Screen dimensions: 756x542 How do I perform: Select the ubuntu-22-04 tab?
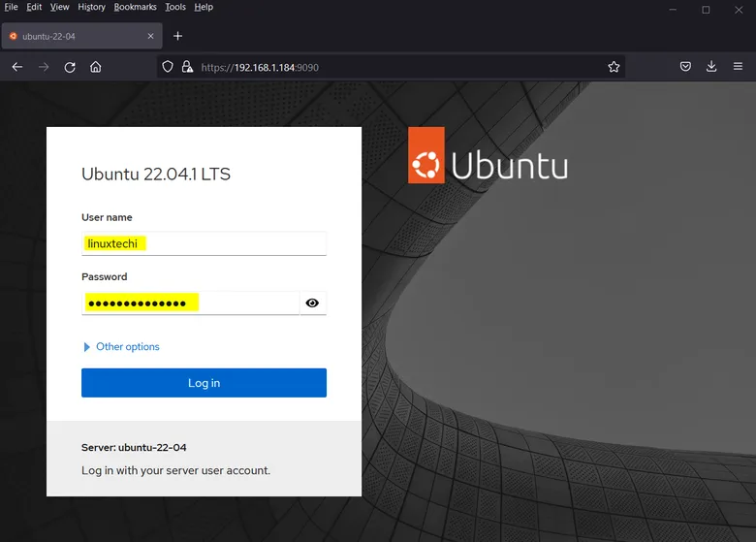[x=82, y=36]
